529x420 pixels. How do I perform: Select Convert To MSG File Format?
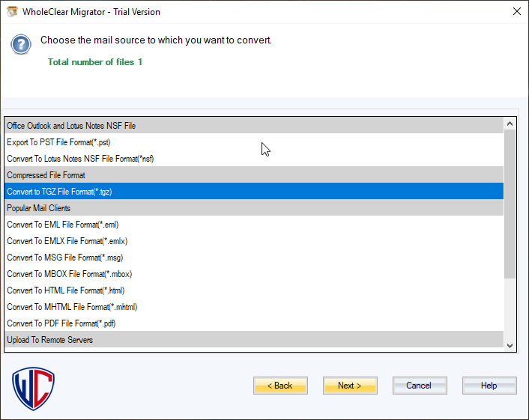(254, 258)
